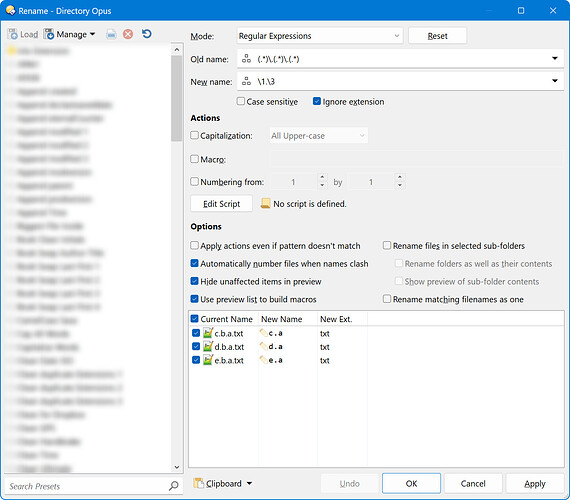Click the Directory Opus title bar icon
The width and height of the screenshot is (570, 500).
point(11,10)
